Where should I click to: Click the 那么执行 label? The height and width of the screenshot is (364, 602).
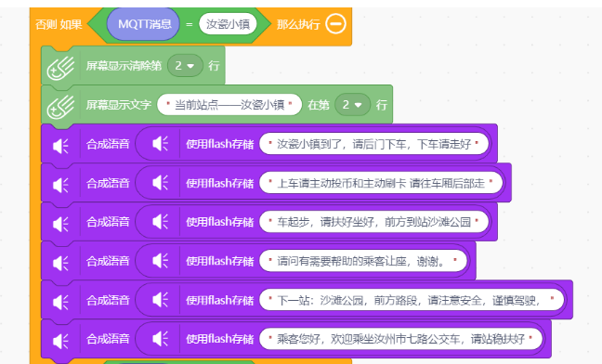(298, 24)
